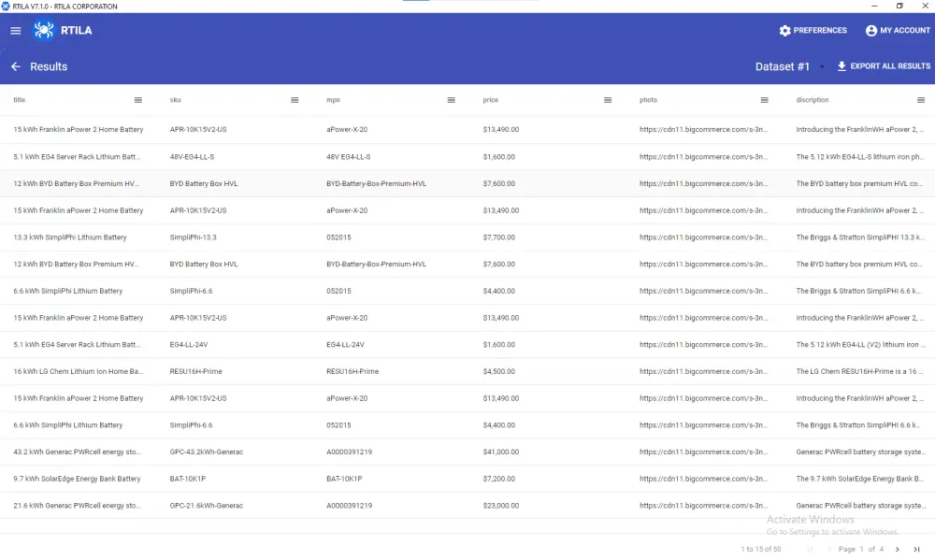Click Export All Results download button
This screenshot has height=560, width=935.
point(884,66)
